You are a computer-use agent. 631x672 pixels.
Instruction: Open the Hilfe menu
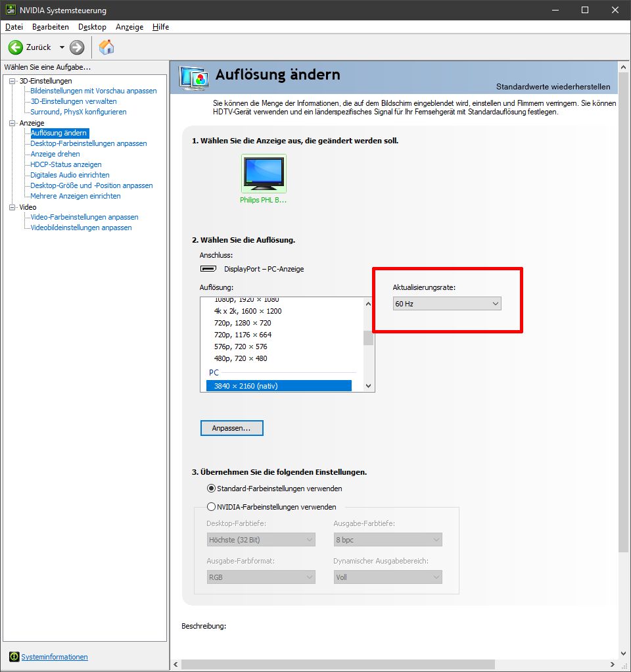[160, 26]
